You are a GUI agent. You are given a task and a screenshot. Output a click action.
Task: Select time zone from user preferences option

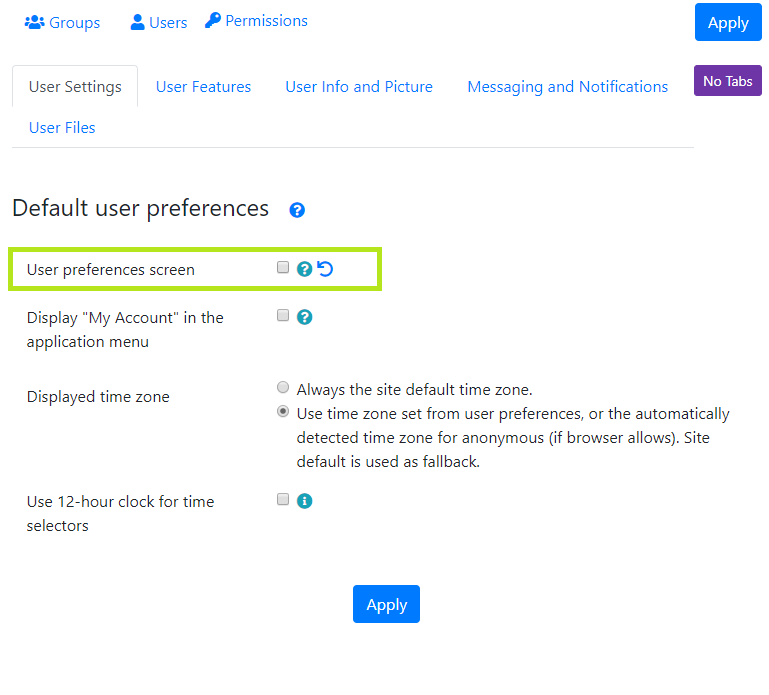(283, 411)
